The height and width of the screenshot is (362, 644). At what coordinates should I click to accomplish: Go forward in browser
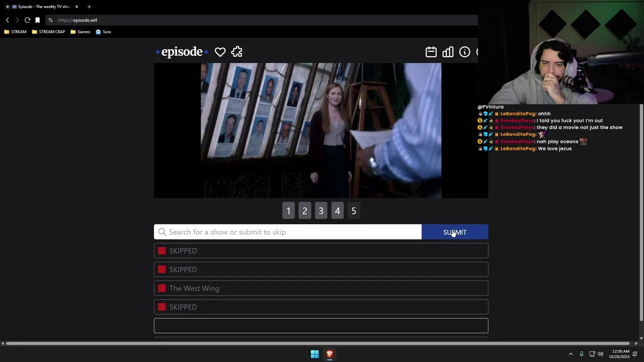point(17,20)
